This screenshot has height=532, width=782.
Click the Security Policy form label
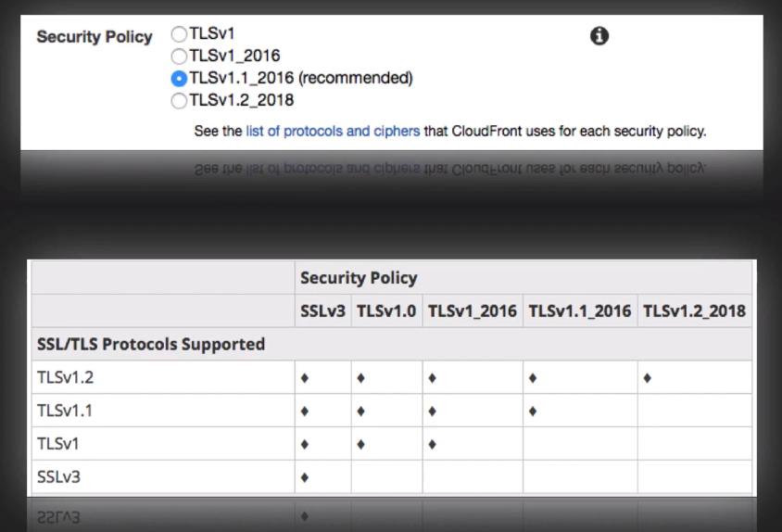[94, 37]
